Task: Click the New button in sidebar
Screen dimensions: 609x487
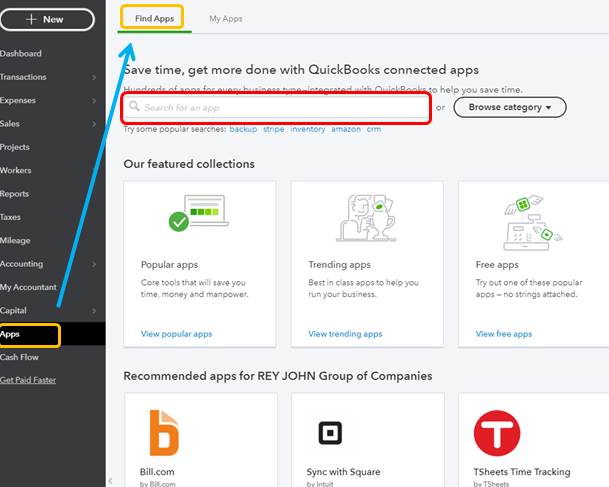Action: pyautogui.click(x=47, y=19)
